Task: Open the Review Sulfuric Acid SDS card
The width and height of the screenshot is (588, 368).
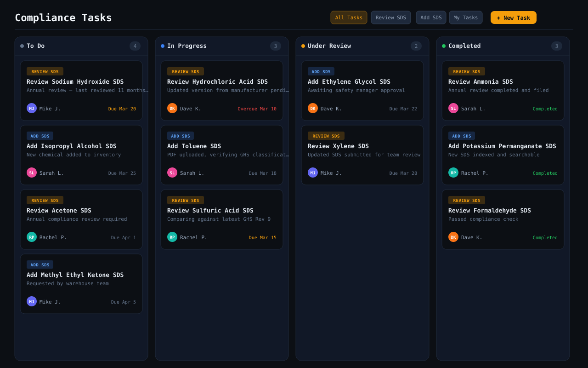Action: pyautogui.click(x=222, y=219)
